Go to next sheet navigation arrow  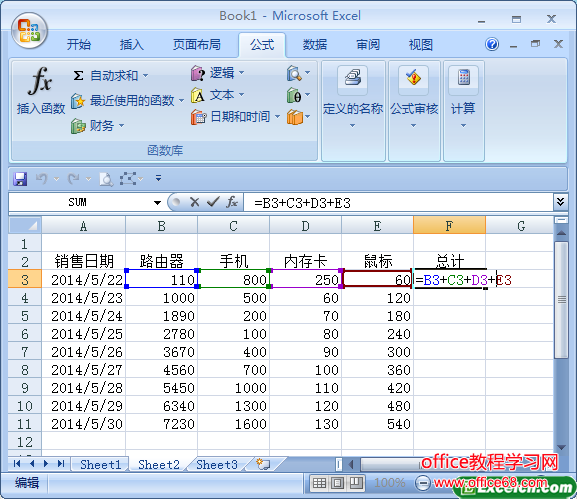[x=46, y=463]
